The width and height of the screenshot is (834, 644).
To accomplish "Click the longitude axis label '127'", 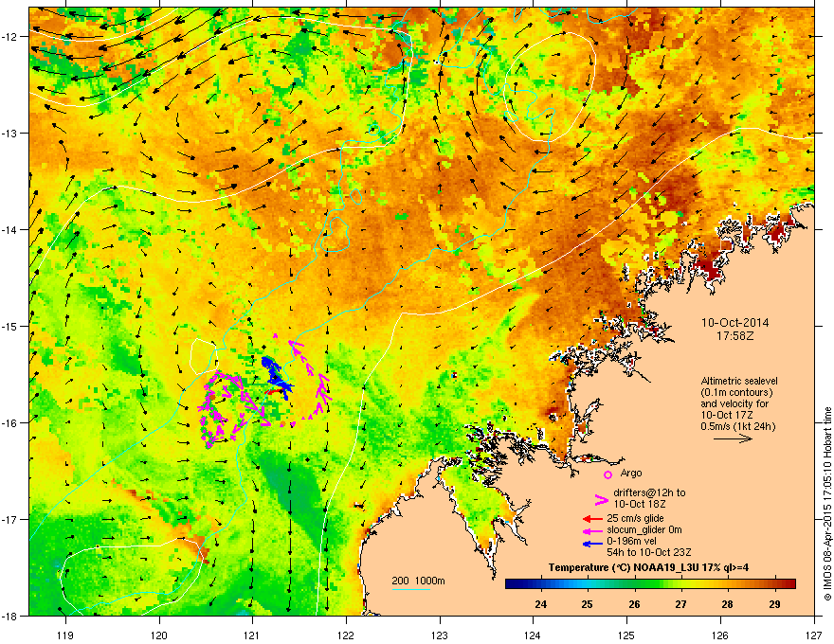I will coord(814,635).
